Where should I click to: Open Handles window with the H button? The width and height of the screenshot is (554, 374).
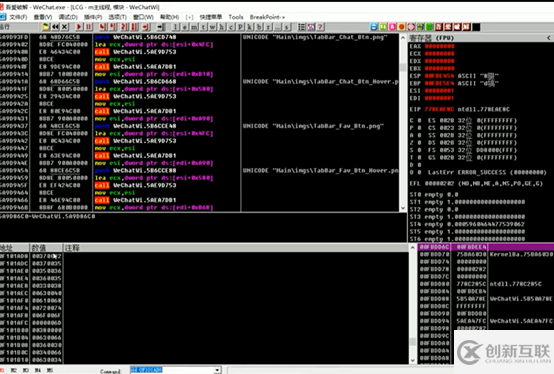coord(222,27)
